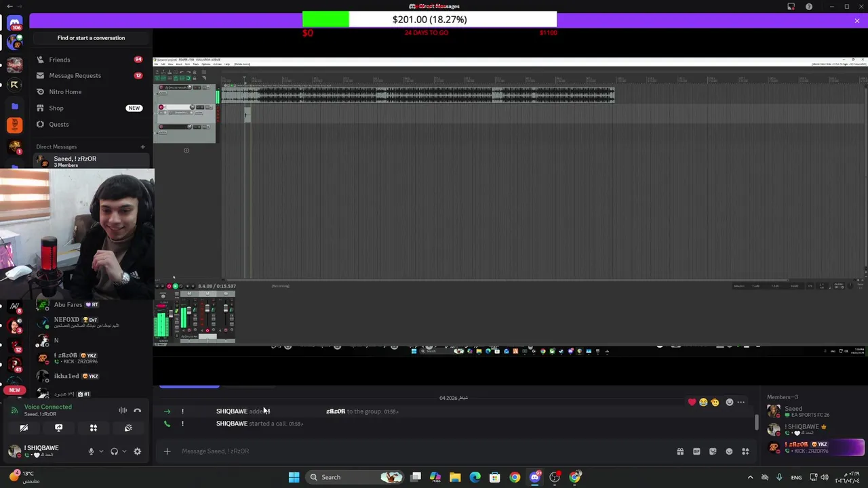
Task: Toggle camera on in voice panel
Action: 24,428
